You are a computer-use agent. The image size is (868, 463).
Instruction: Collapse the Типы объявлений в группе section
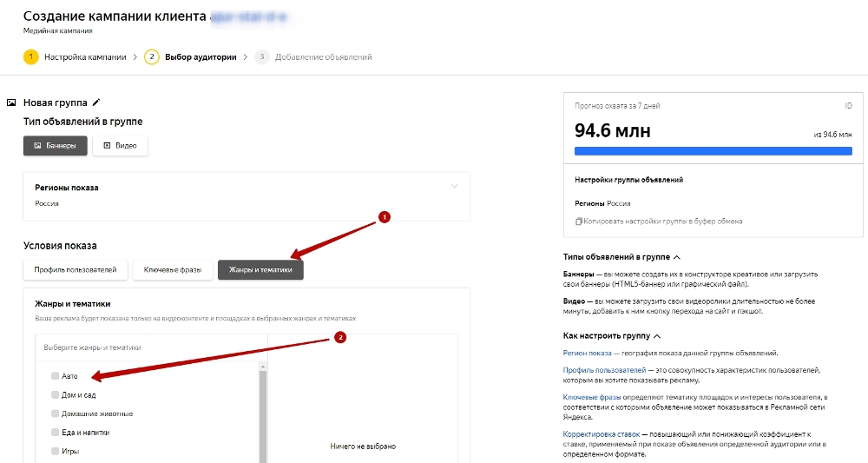pos(677,258)
